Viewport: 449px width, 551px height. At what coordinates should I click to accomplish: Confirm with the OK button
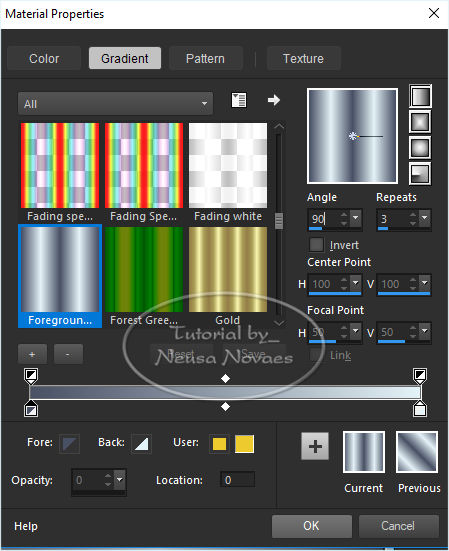pyautogui.click(x=312, y=526)
